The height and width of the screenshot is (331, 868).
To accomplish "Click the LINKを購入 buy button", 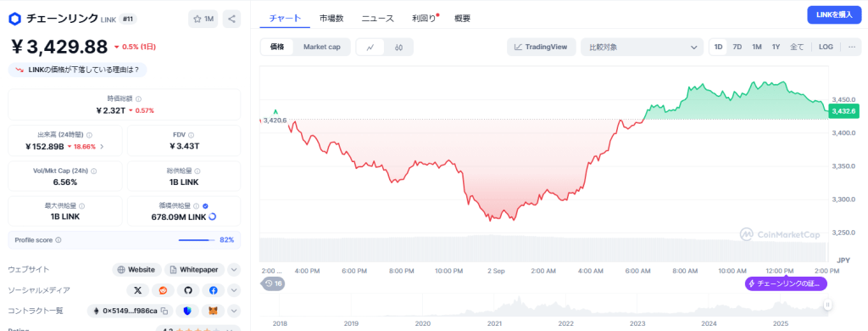I will [x=834, y=15].
